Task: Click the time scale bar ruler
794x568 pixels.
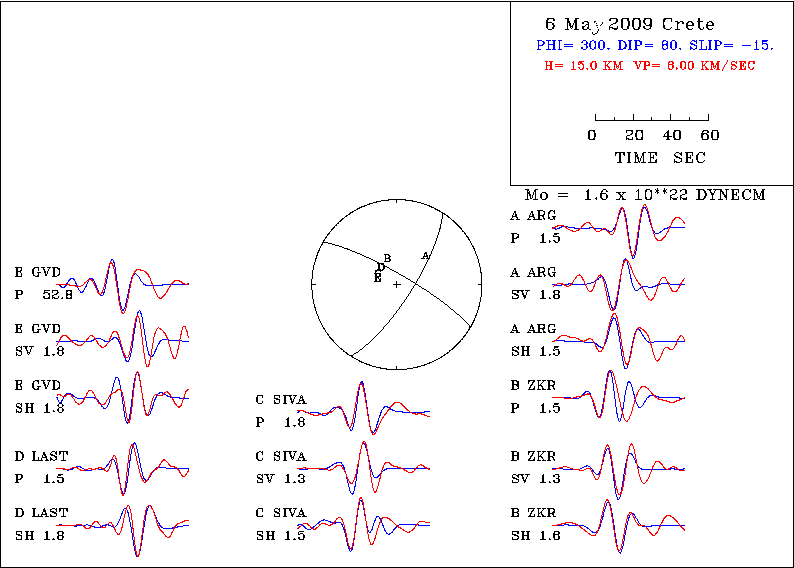Action: click(x=652, y=117)
